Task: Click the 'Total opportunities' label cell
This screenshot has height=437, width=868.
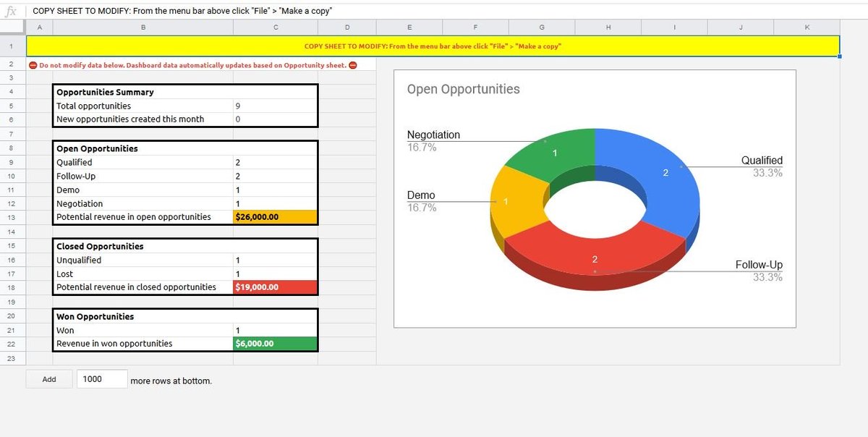Action: [x=143, y=106]
